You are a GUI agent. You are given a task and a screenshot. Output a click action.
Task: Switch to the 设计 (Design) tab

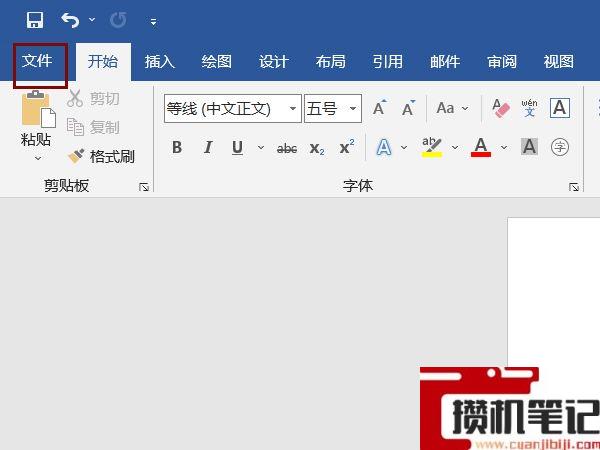coord(274,62)
